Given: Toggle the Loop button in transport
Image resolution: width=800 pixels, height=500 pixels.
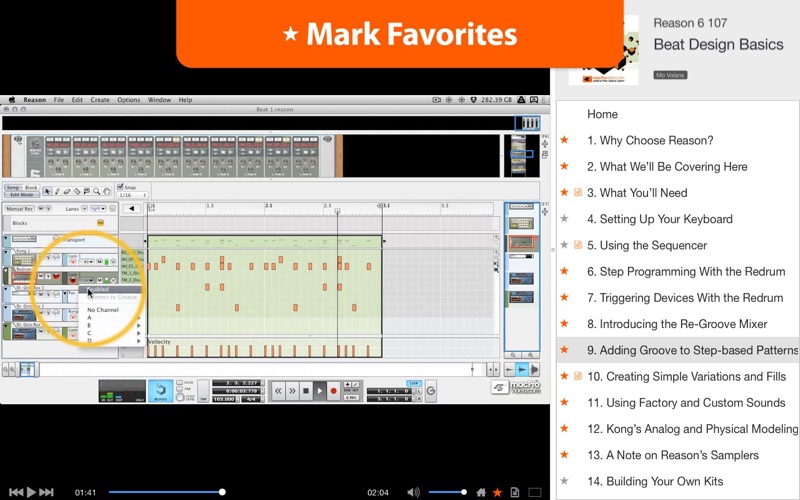Looking at the screenshot, I should [x=414, y=383].
